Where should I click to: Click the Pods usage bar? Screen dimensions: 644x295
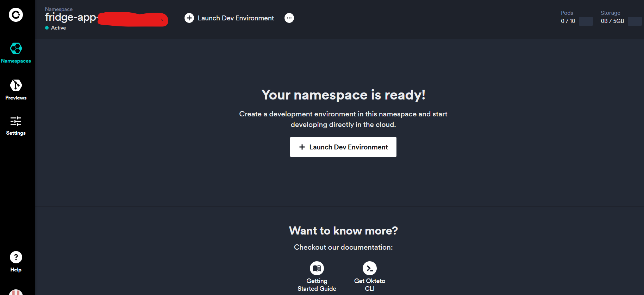tap(586, 21)
